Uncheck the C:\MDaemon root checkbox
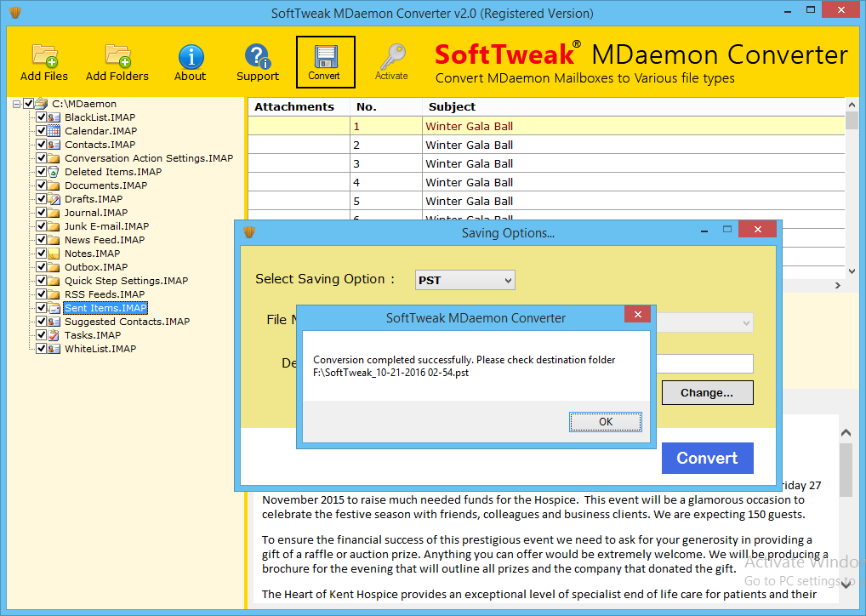 point(29,103)
